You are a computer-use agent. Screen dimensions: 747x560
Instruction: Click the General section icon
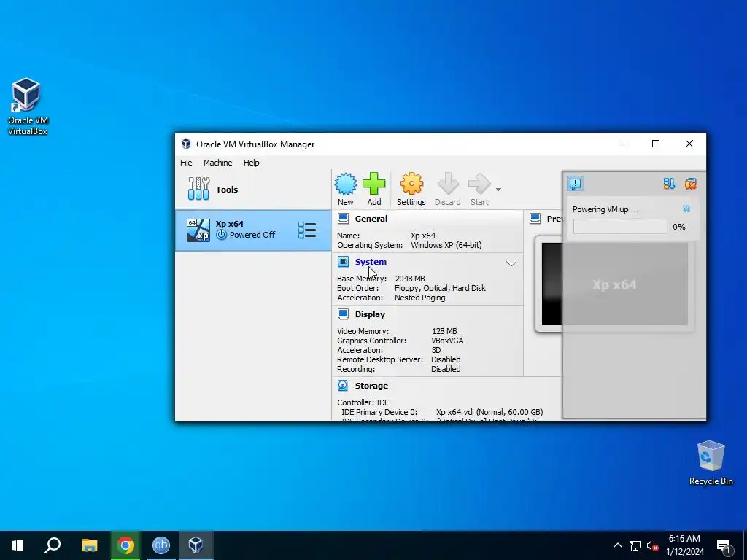coord(343,219)
